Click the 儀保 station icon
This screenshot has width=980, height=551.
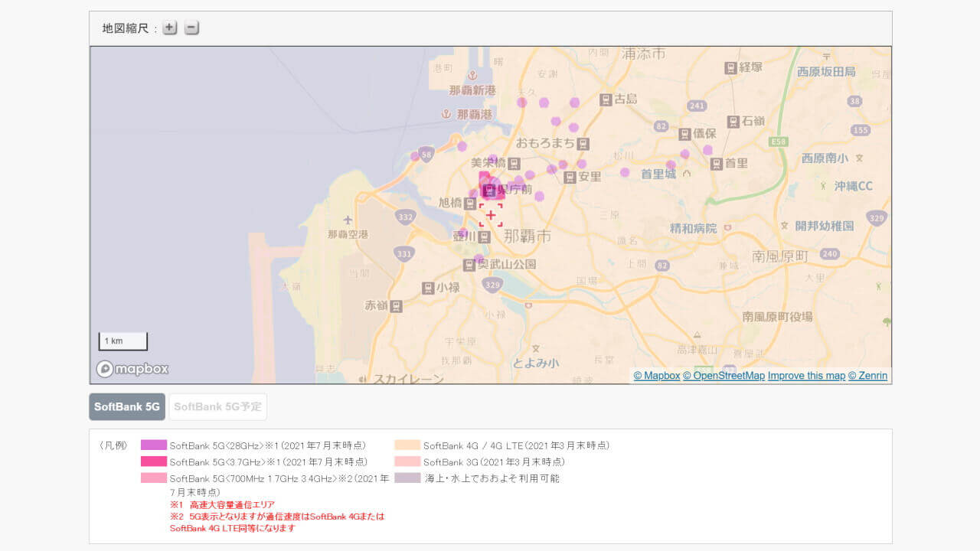[684, 135]
